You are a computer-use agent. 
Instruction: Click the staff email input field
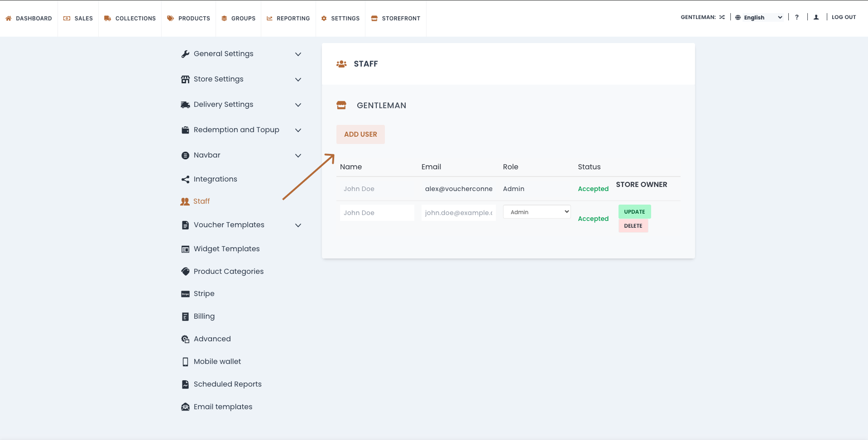click(x=458, y=213)
